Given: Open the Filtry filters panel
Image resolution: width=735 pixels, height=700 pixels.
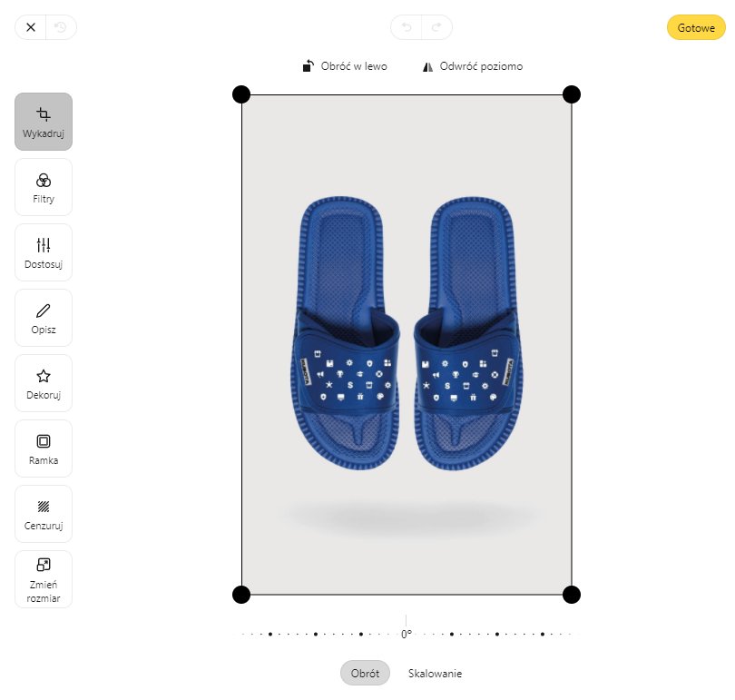Looking at the screenshot, I should tap(44, 187).
